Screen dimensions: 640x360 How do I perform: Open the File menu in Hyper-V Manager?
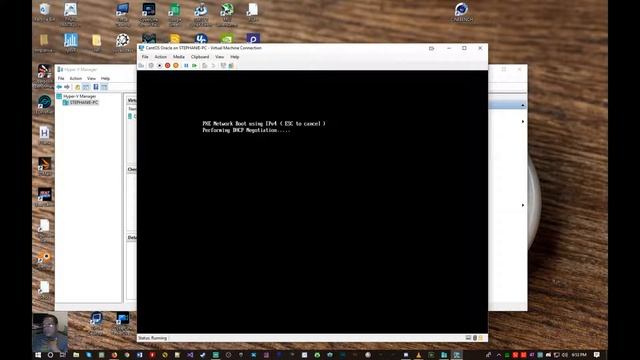(x=61, y=78)
